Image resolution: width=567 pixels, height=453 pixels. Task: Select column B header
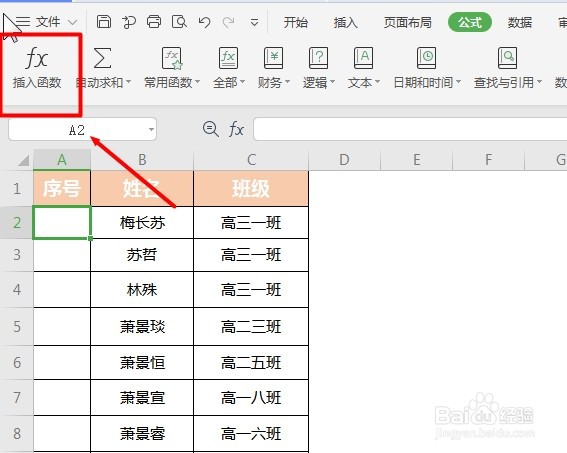tap(142, 160)
